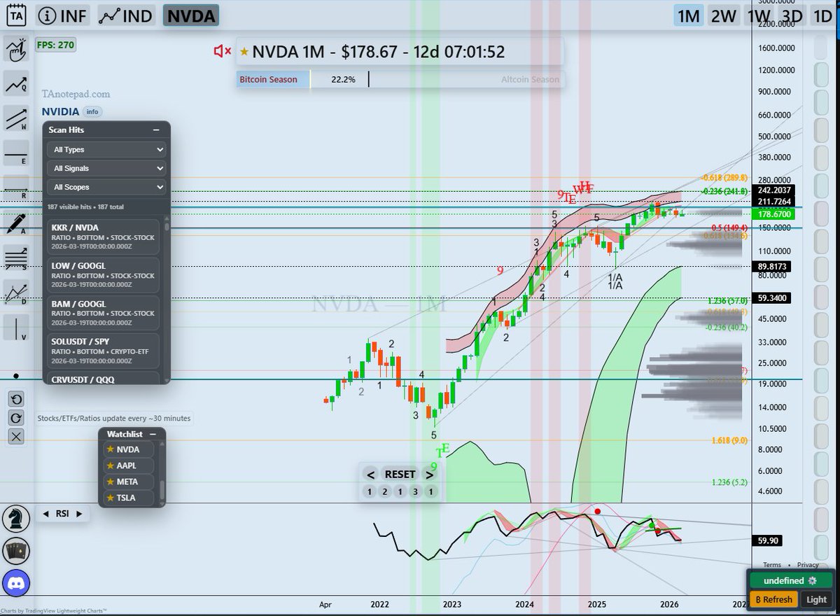Select the S fib levels tool

[x=16, y=257]
